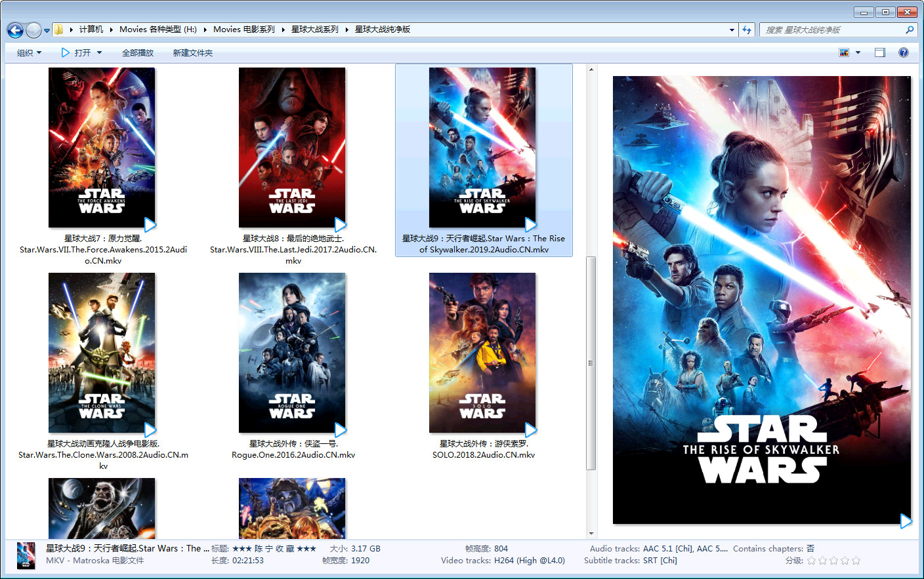Set rating to one star
The image size is (924, 579).
tap(812, 561)
